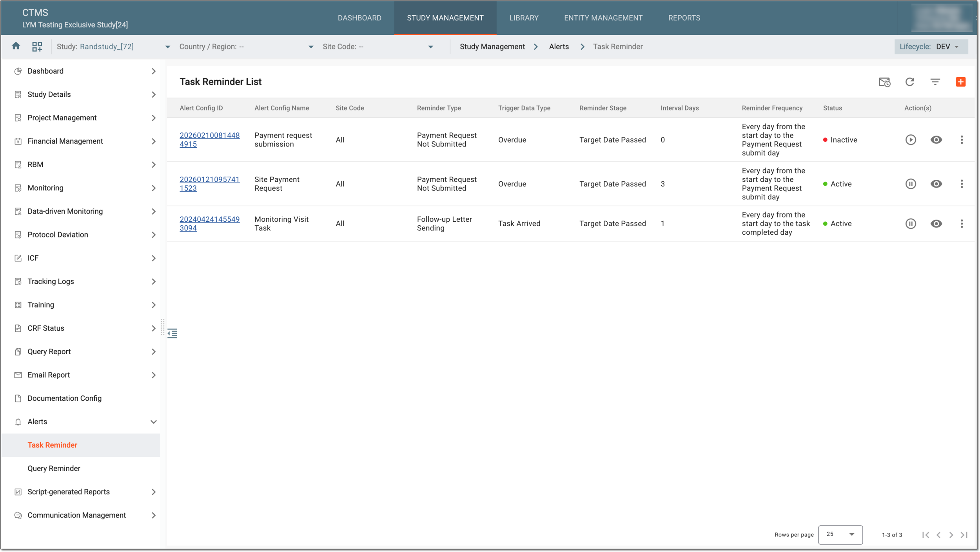Open the Lifecycle DEV dropdown
The image size is (980, 552).
coord(931,47)
